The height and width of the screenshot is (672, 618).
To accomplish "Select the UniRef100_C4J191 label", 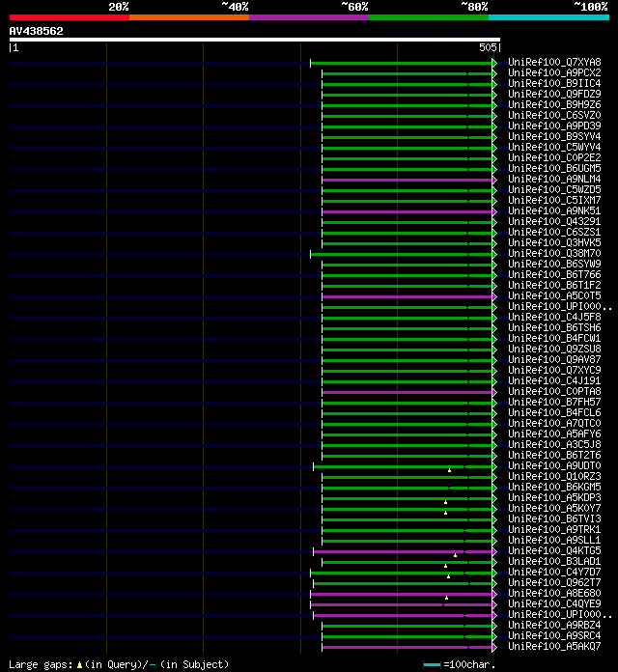I will point(554,380).
